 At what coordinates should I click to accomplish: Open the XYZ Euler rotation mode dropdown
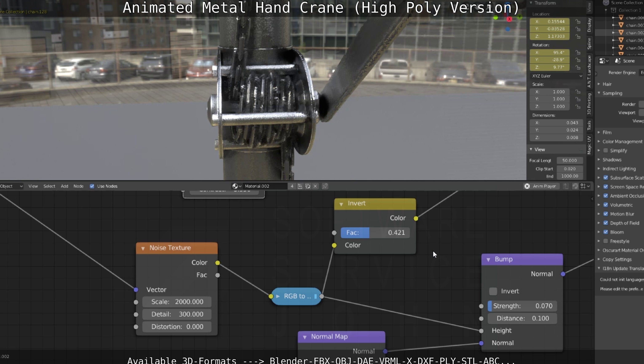[557, 76]
